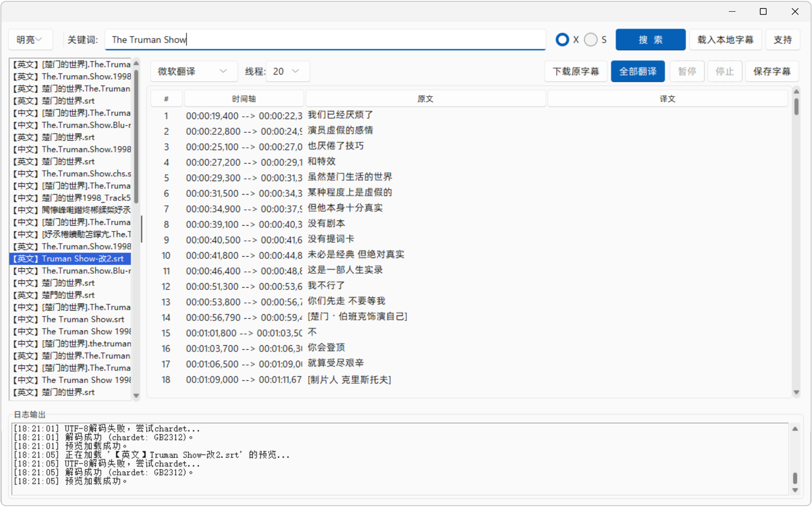
Task: Save subtitles with 保存字幕 button
Action: pos(772,71)
